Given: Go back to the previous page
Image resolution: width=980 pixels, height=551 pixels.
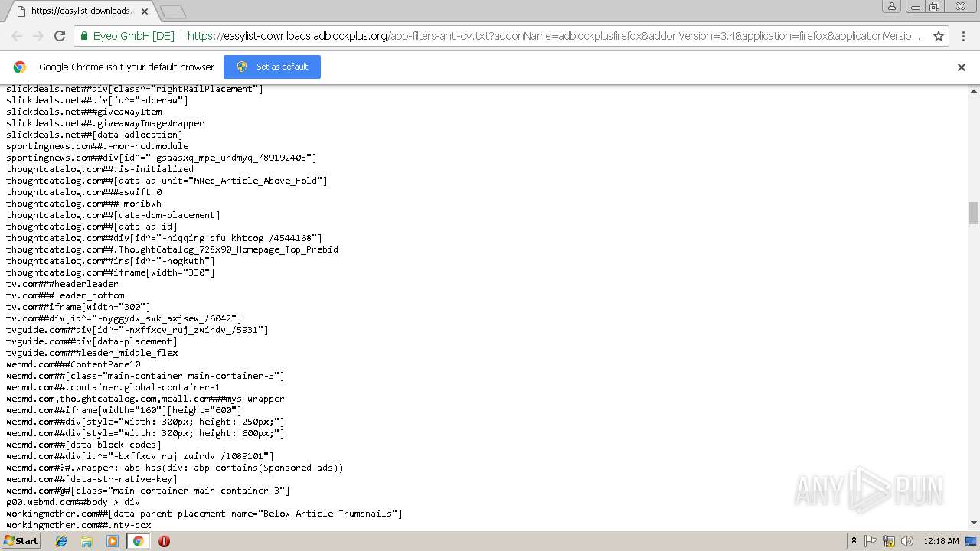Looking at the screenshot, I should [x=17, y=36].
